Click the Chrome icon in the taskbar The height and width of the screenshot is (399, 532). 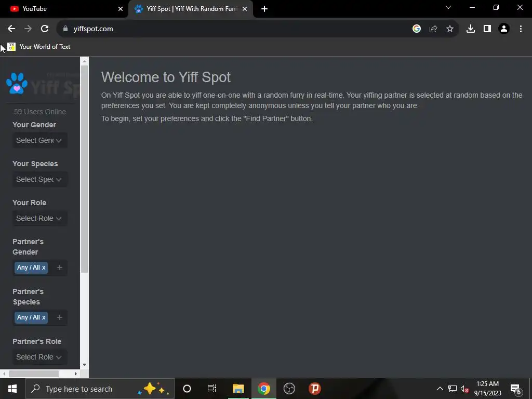click(x=263, y=389)
